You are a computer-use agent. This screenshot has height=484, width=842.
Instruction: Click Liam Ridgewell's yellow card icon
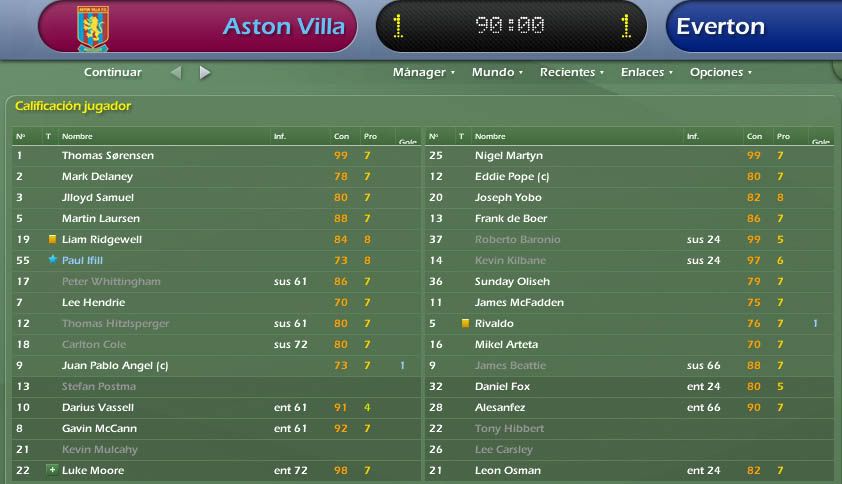pos(52,239)
